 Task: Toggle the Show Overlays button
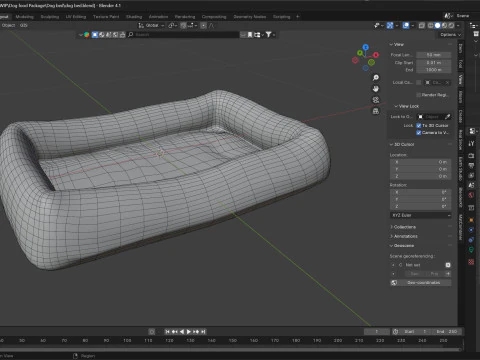pos(406,25)
